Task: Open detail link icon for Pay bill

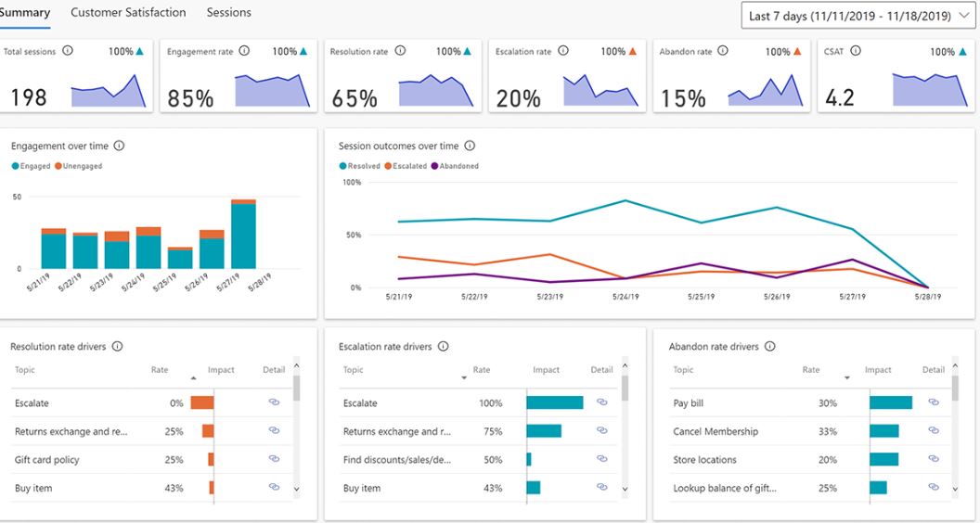Action: pos(933,402)
